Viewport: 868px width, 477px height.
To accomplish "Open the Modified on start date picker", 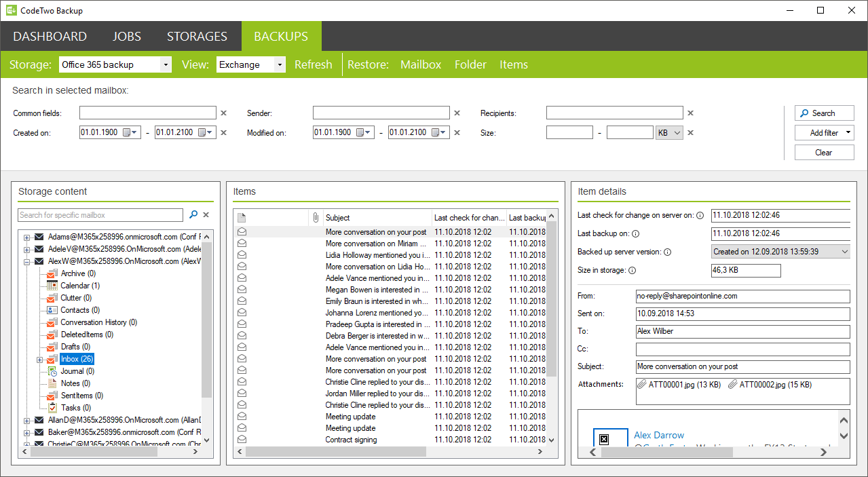I will 364,133.
